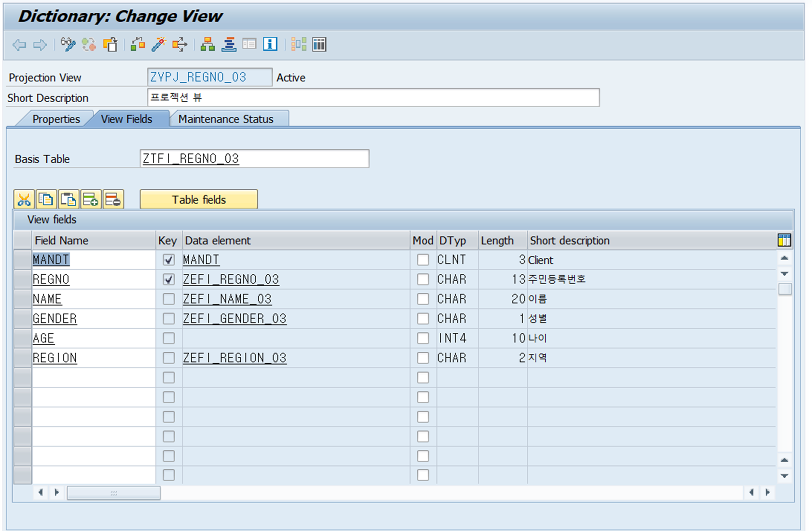Uncheck Key checkbox for REGNO
The width and height of the screenshot is (812, 531).
[168, 279]
